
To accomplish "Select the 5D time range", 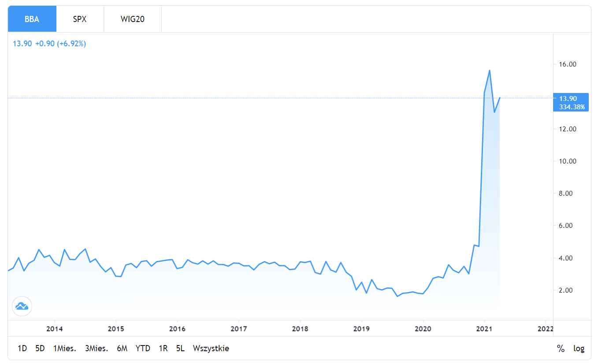I will (x=40, y=348).
